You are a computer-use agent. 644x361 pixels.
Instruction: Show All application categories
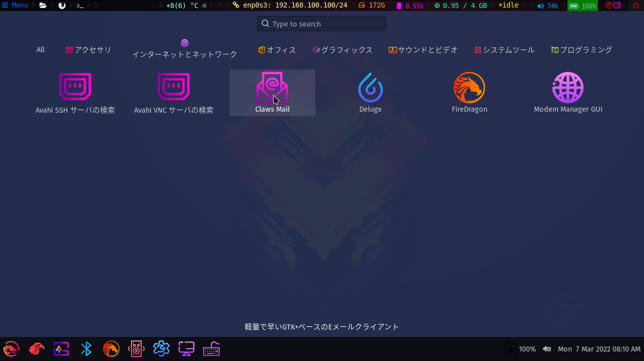[x=41, y=50]
